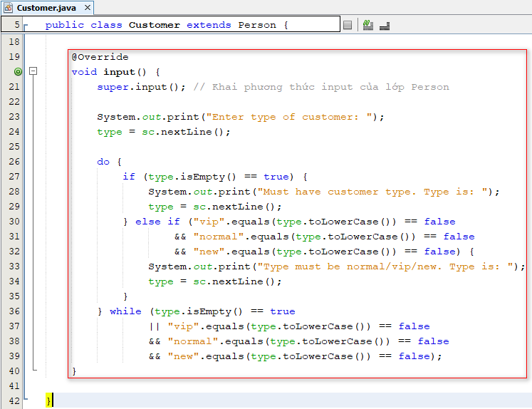Click "type = sc.nextLine();" on line 29

[215, 207]
